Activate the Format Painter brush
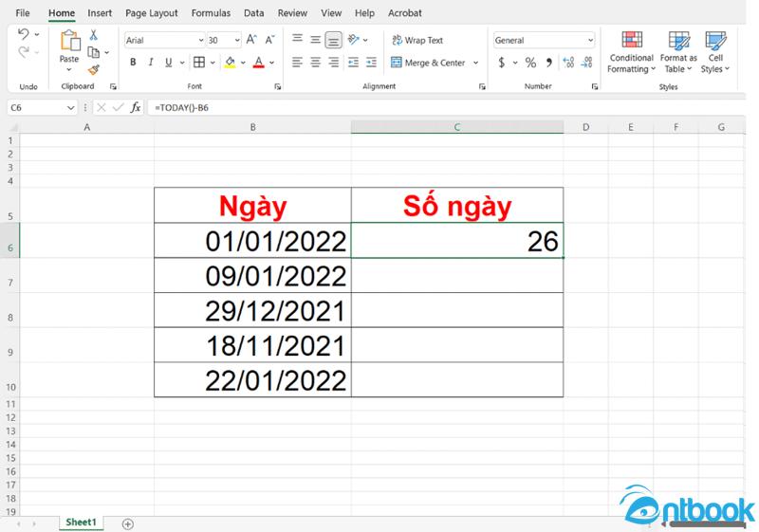The height and width of the screenshot is (532, 759). 94,70
